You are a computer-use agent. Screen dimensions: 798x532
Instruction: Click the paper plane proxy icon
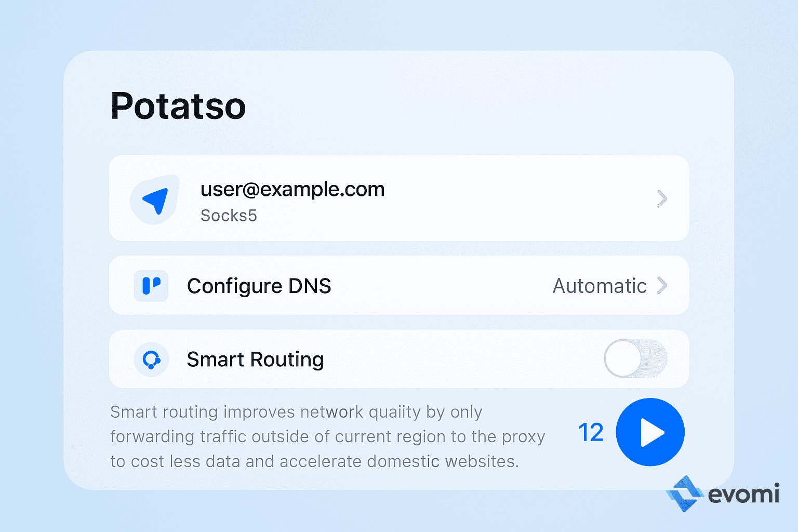(x=155, y=200)
